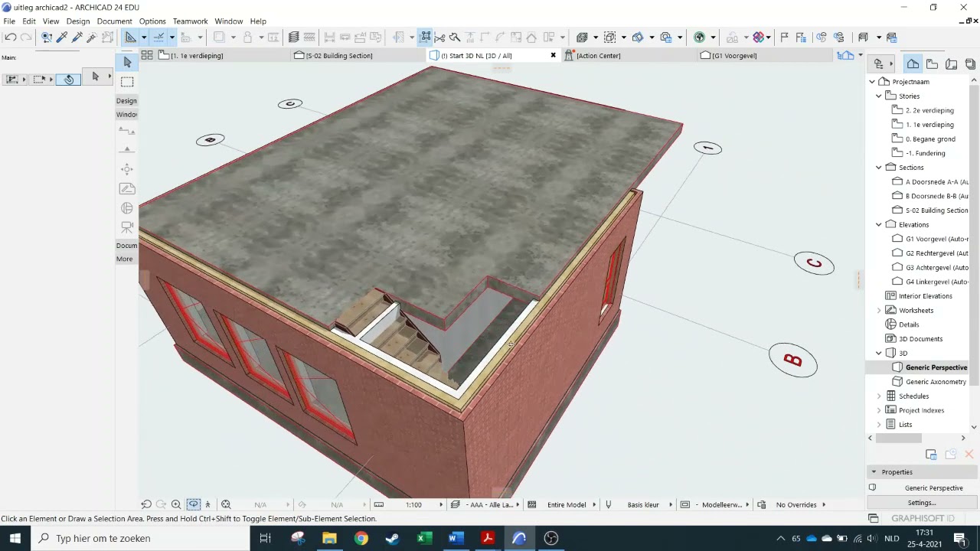Click the Zoom magnifier icon at bottom

[176, 504]
